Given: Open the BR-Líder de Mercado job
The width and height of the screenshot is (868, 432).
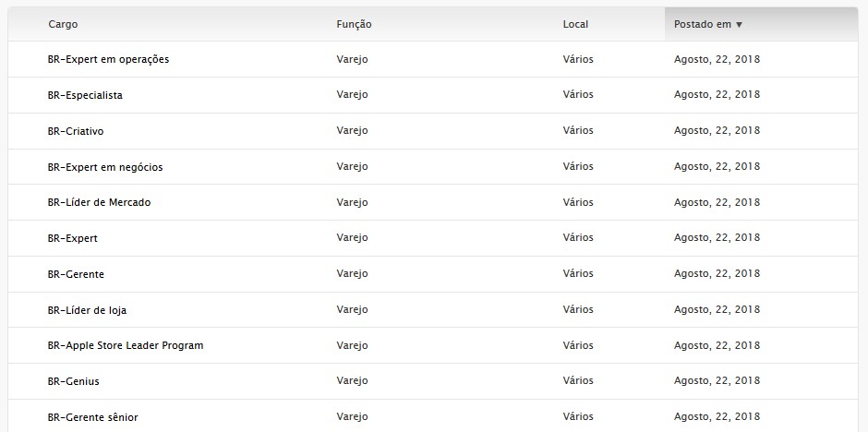Looking at the screenshot, I should [x=99, y=202].
